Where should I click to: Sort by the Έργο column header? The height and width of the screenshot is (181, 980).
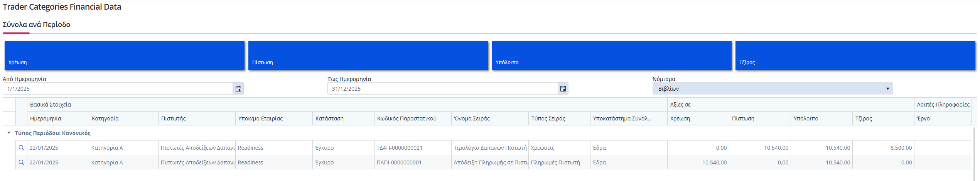click(943, 118)
